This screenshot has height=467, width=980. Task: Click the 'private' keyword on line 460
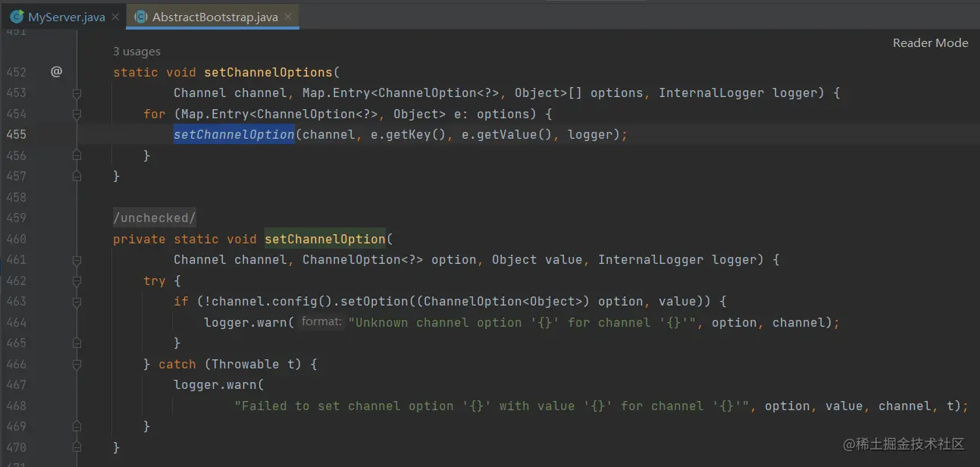click(x=139, y=239)
